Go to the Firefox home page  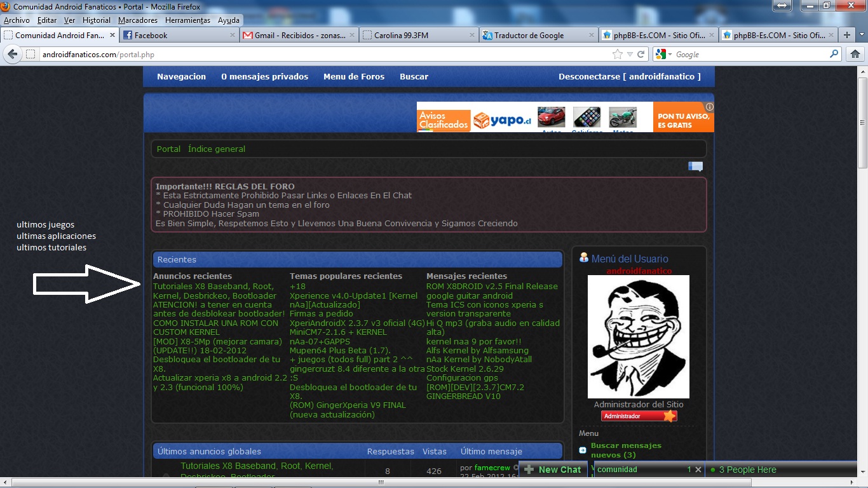pyautogui.click(x=855, y=55)
